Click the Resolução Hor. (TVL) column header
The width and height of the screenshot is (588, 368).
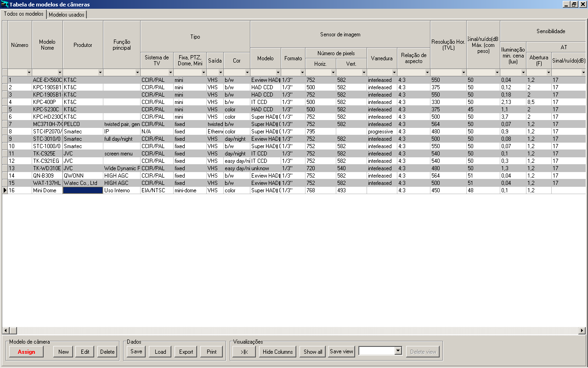point(448,45)
